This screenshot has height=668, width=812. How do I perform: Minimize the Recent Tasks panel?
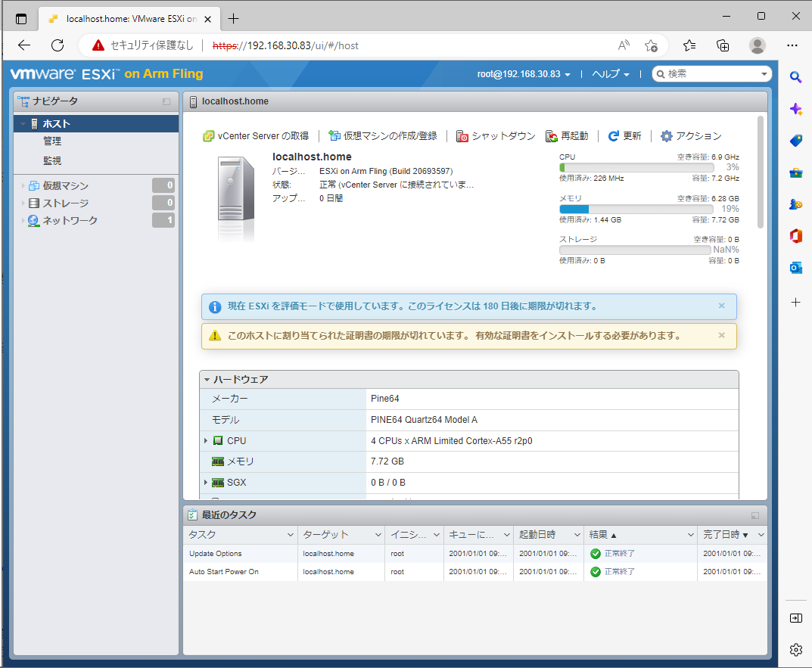[x=755, y=515]
